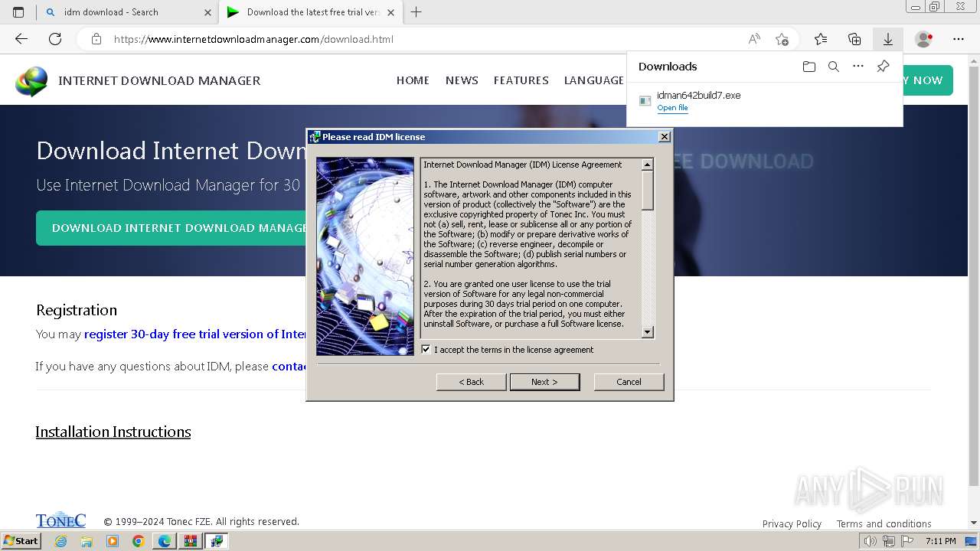The width and height of the screenshot is (980, 551).
Task: Open Terms and conditions footer link
Action: (884, 524)
